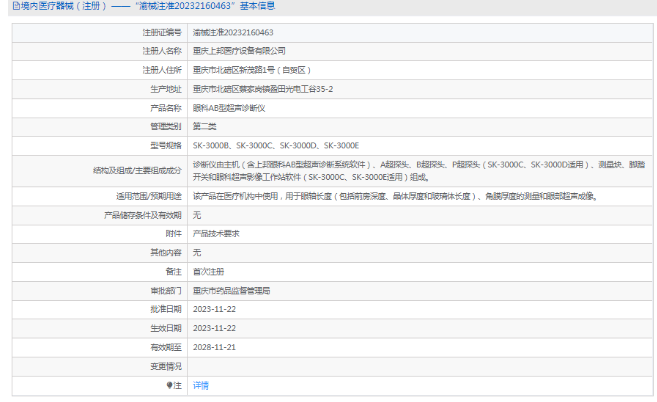Click the dot icon beside 注 label

tap(169, 385)
